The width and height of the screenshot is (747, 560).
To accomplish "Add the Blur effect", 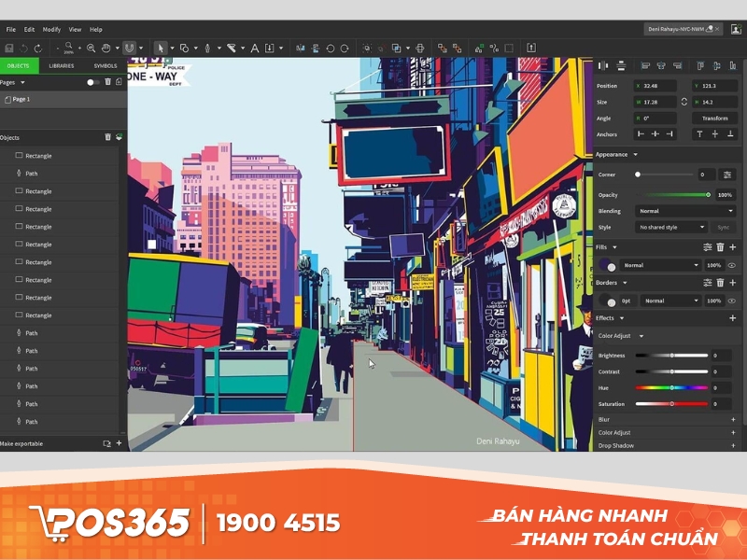I will pyautogui.click(x=733, y=419).
